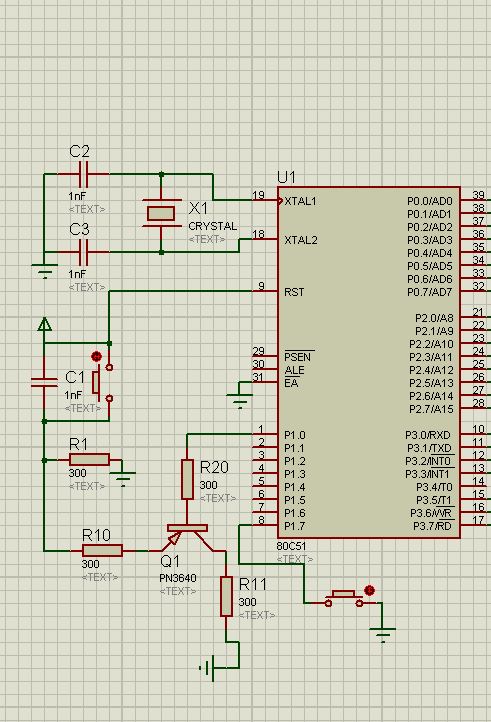
Task: Click the 300 value beside R20
Action: (208, 485)
